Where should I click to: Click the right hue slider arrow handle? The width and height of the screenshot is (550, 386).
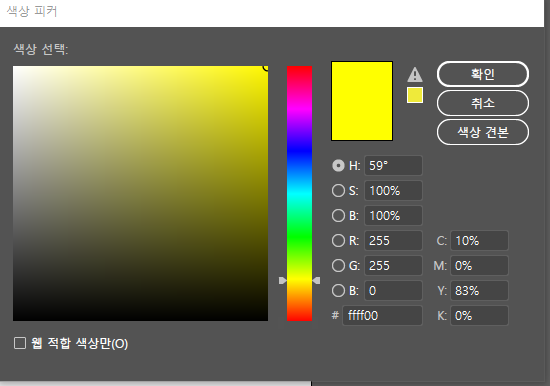pyautogui.click(x=316, y=280)
